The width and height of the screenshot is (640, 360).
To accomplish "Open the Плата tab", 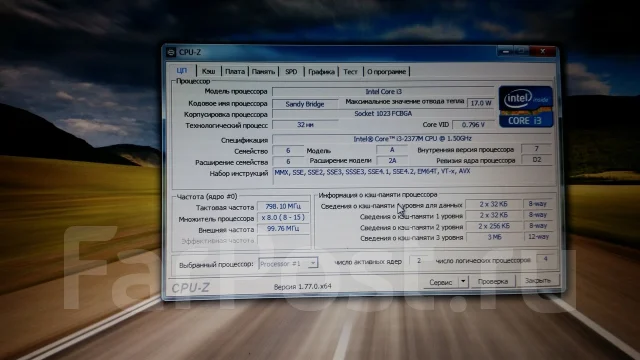I will click(x=235, y=71).
